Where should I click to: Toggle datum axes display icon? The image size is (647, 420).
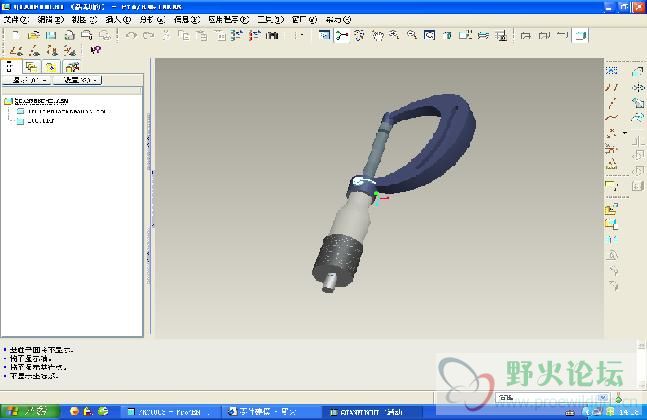point(34,50)
